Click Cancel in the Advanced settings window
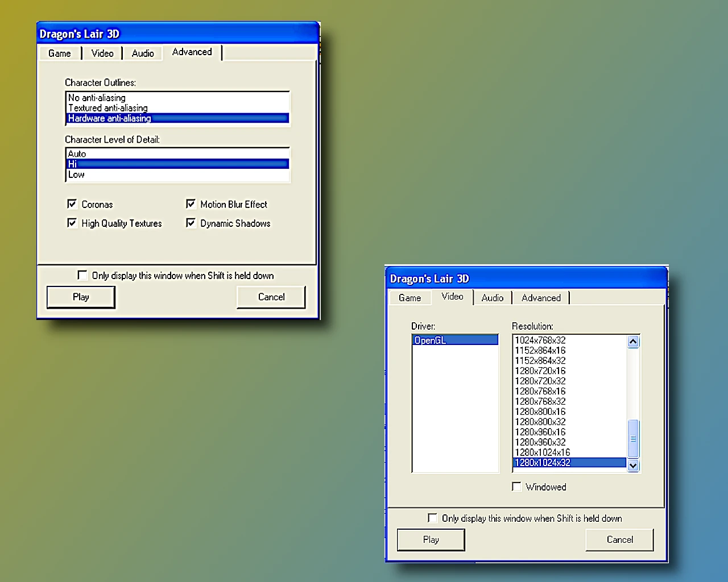Viewport: 728px width, 582px height. coord(271,297)
